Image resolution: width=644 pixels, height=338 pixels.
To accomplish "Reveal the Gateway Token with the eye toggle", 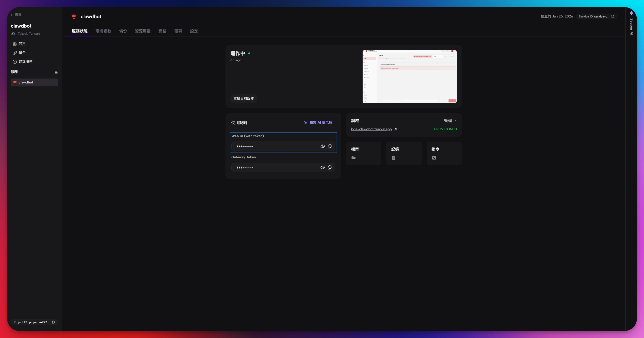I will coord(322,167).
